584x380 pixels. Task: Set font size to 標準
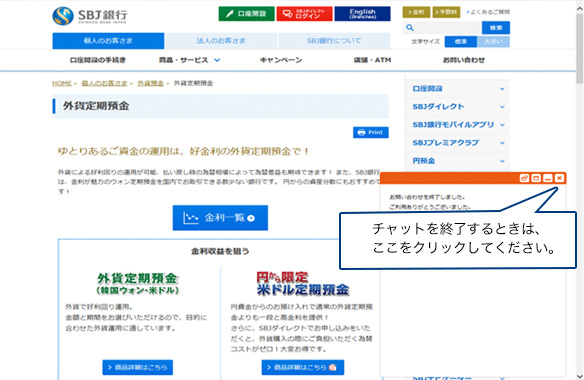(461, 42)
